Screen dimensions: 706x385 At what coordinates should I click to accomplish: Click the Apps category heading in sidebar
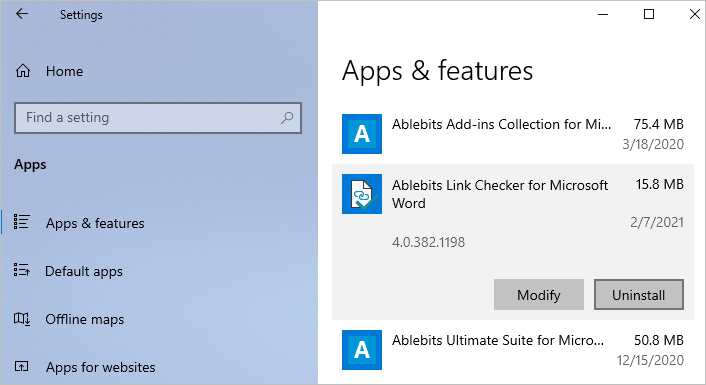tap(30, 165)
